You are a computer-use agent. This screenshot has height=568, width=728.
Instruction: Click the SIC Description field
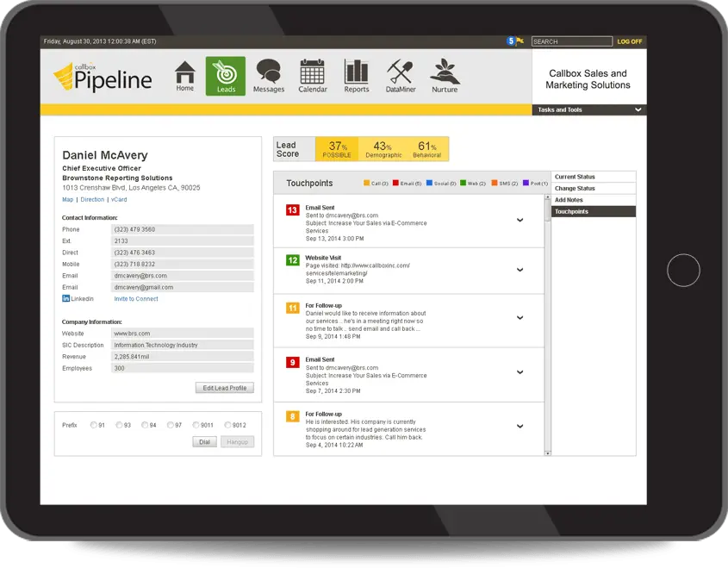coord(183,345)
